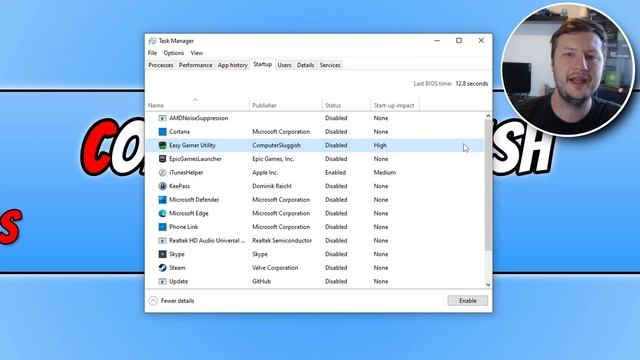
Task: Maximize the Task Manager window
Action: tap(459, 40)
